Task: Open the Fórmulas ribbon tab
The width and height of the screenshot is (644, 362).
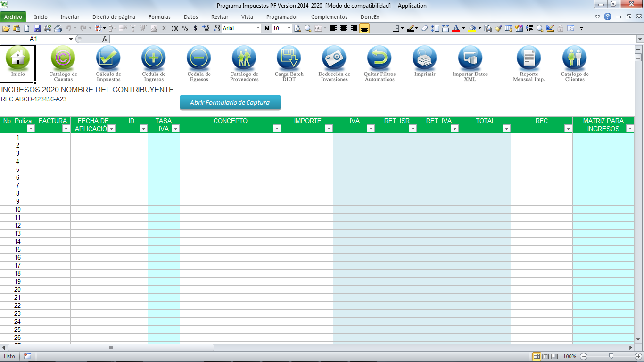Action: tap(159, 17)
